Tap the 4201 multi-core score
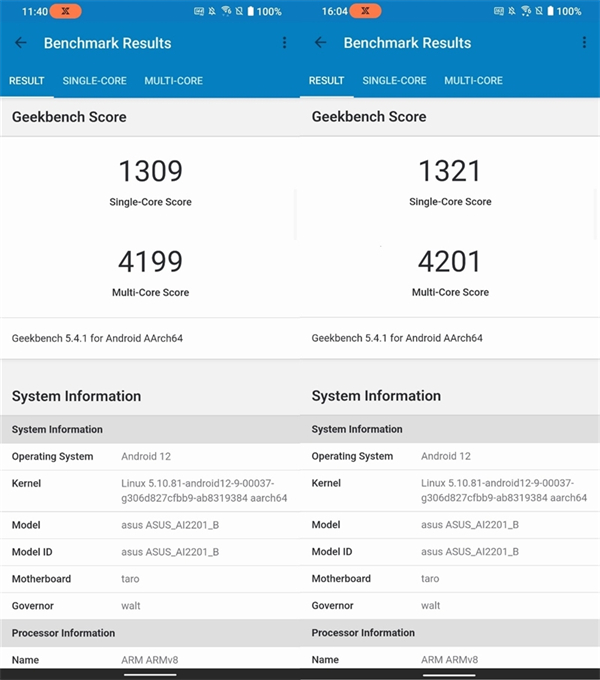 point(450,262)
